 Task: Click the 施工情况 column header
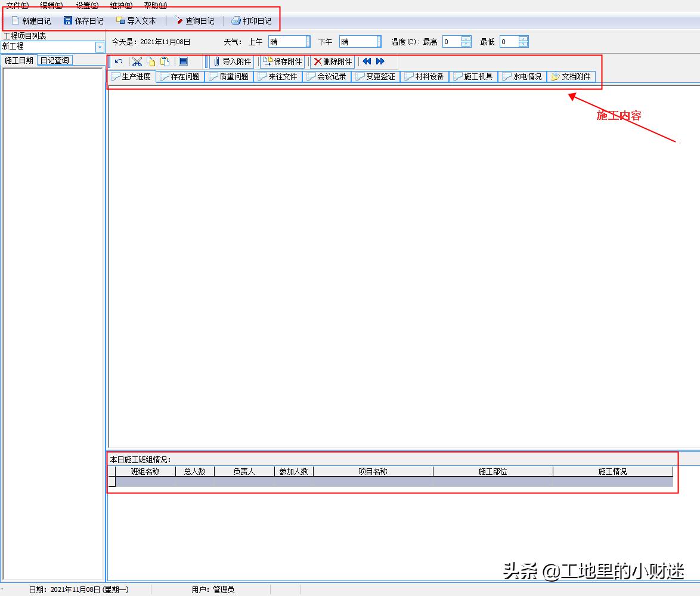click(612, 471)
